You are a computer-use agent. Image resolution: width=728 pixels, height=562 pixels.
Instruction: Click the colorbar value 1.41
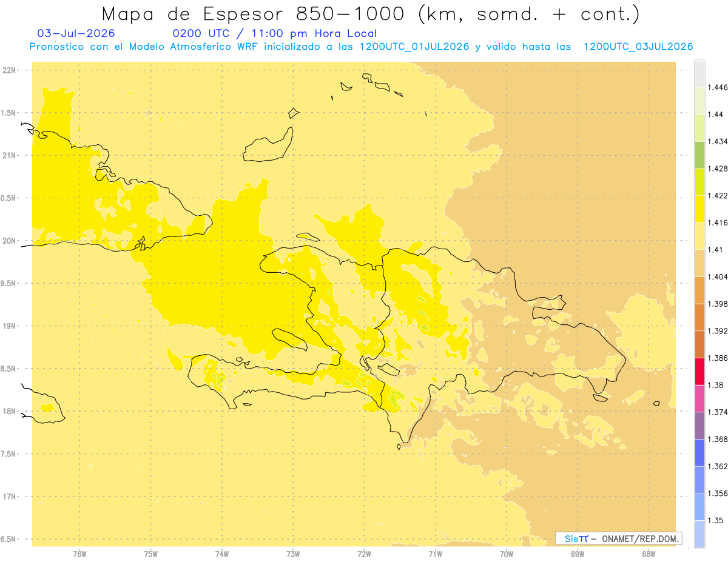point(715,250)
